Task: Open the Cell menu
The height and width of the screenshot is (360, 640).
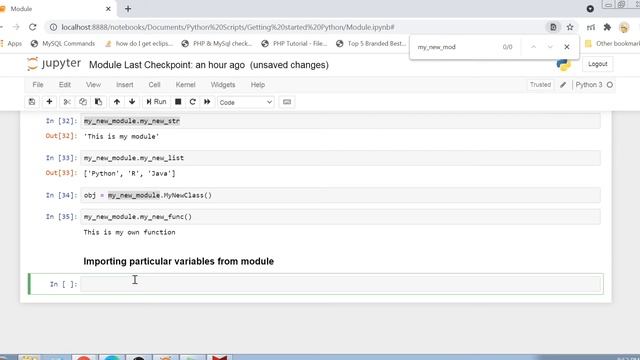Action: (x=154, y=85)
